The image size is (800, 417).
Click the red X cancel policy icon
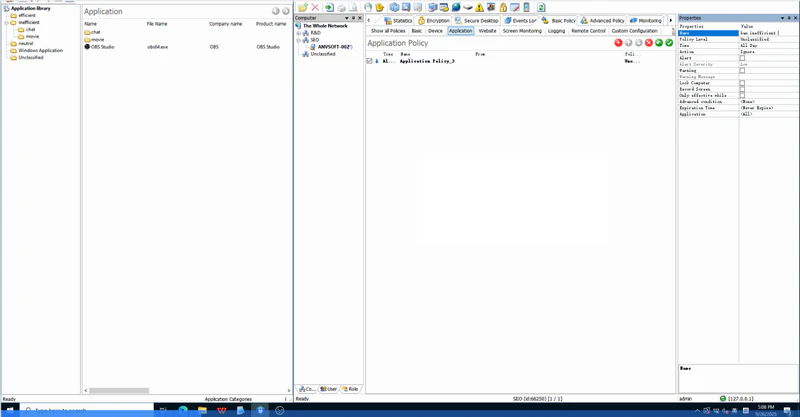pos(649,43)
